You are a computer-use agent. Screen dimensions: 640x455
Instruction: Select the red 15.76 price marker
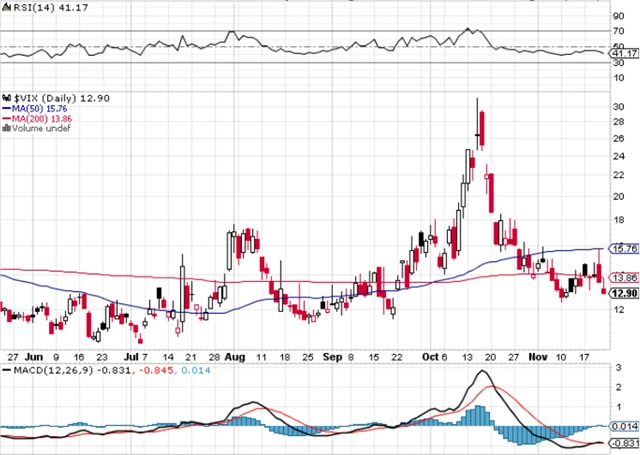[622, 248]
